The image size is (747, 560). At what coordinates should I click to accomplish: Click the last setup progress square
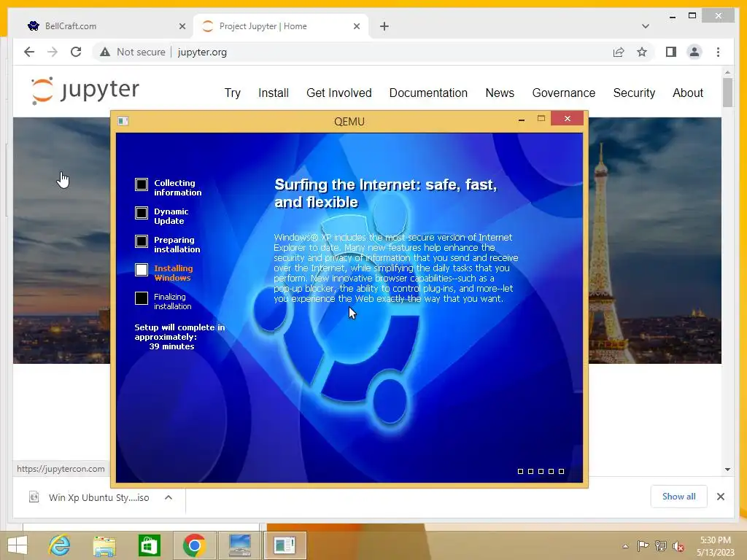[561, 472]
